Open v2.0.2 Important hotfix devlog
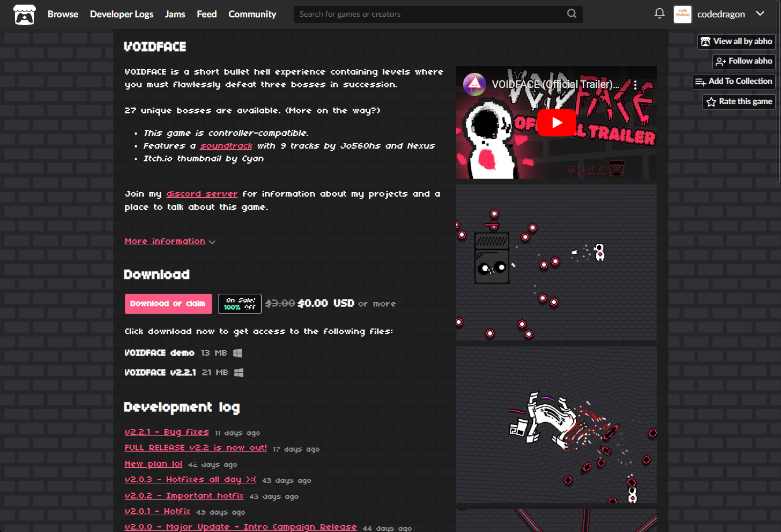 click(x=184, y=496)
